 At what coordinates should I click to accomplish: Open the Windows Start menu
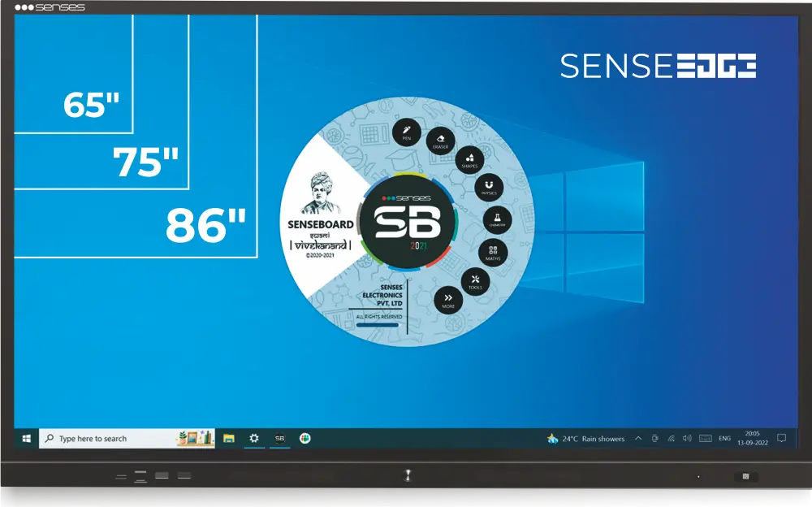click(x=27, y=439)
